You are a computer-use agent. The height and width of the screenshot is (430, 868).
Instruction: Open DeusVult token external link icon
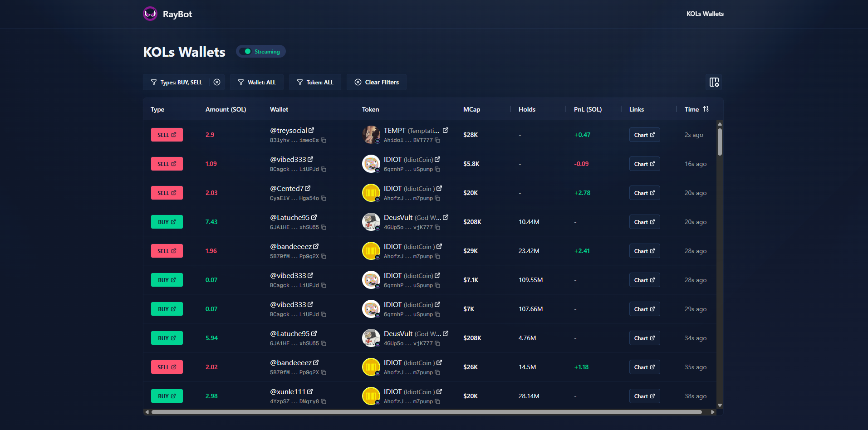tap(446, 218)
